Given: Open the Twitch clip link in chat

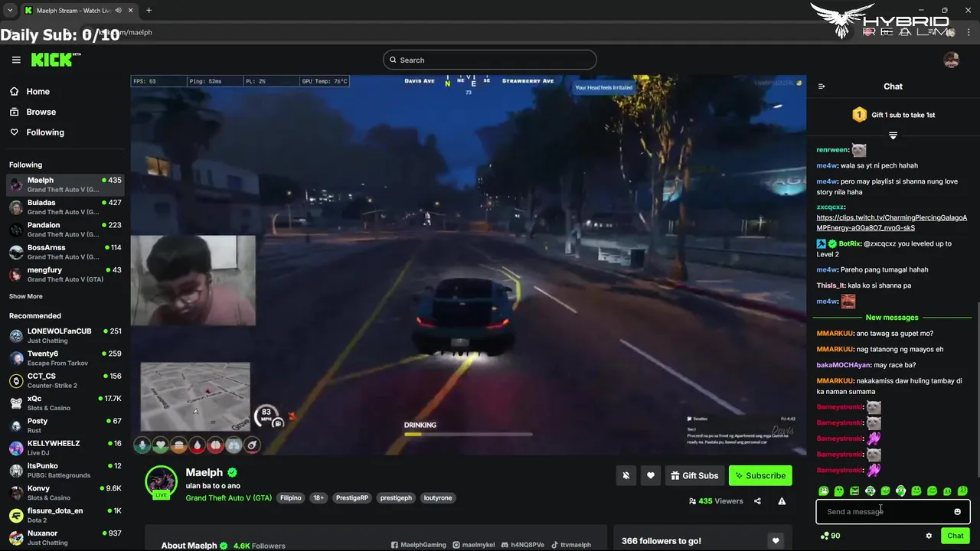Looking at the screenshot, I should (892, 223).
